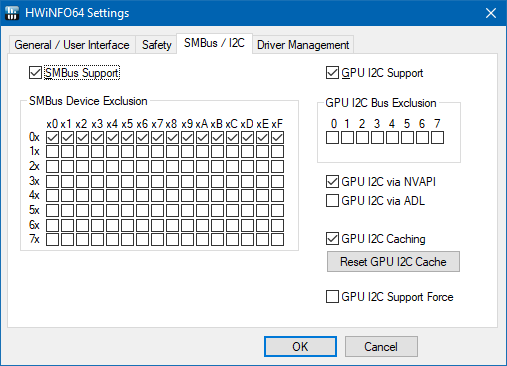Viewport: 507px width, 366px height.
Task: Select the SMBus / I2C tab
Action: coord(214,43)
